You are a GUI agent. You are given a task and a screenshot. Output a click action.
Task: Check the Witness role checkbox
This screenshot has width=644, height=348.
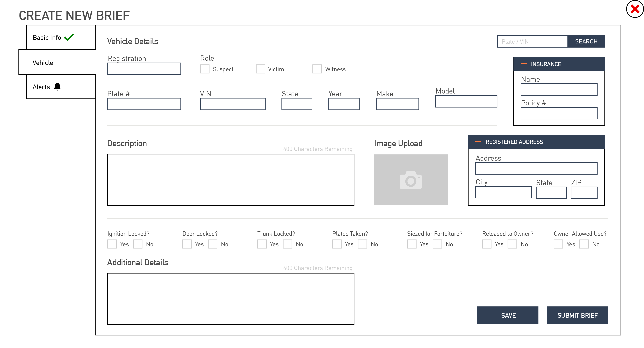[x=317, y=69]
